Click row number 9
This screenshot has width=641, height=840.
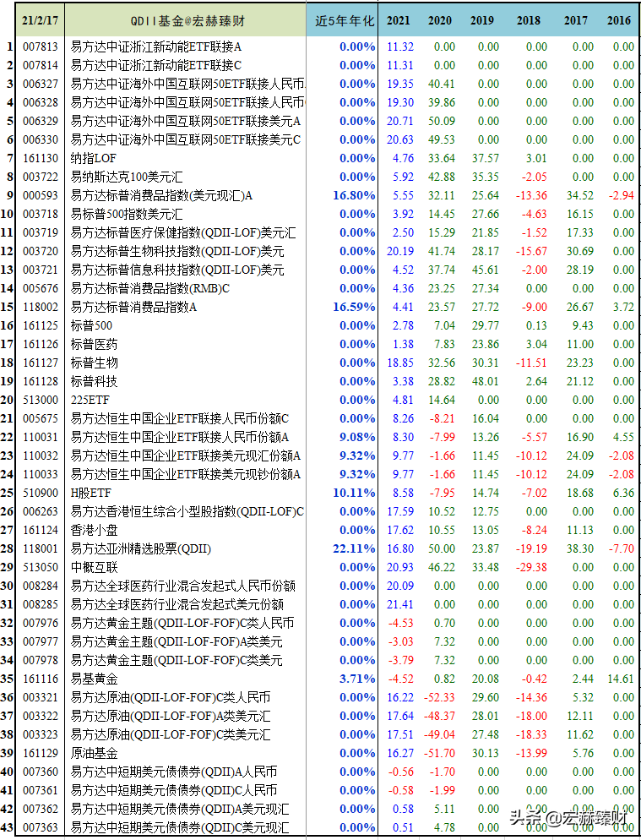click(x=10, y=195)
